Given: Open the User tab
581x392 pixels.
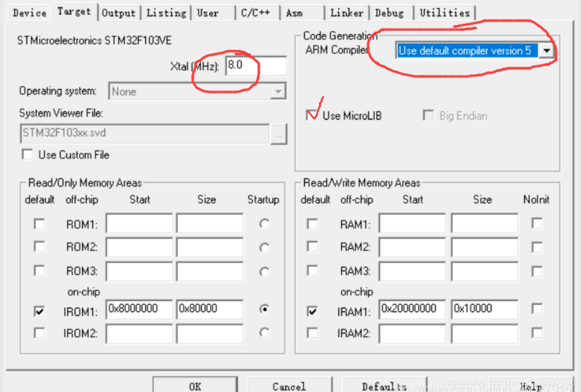Looking at the screenshot, I should click(213, 13).
